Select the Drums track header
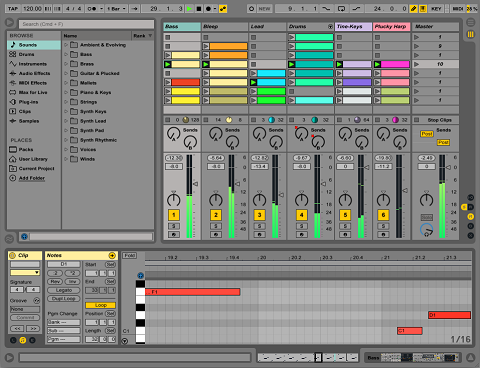Viewport: 480px width, 368px height. pos(311,26)
